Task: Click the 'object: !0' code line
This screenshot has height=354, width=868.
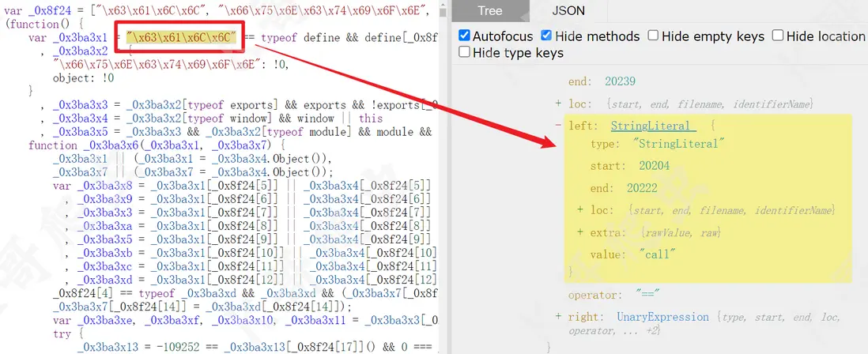Action: click(83, 78)
